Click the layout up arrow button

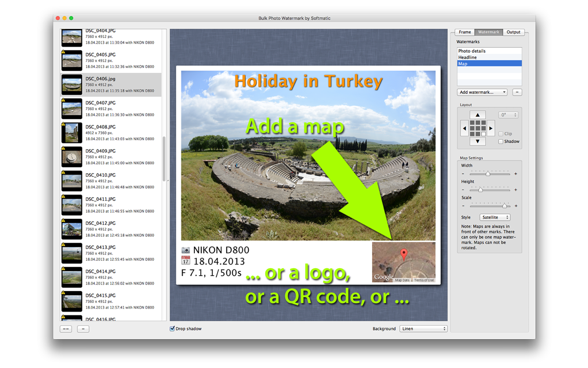coord(477,115)
